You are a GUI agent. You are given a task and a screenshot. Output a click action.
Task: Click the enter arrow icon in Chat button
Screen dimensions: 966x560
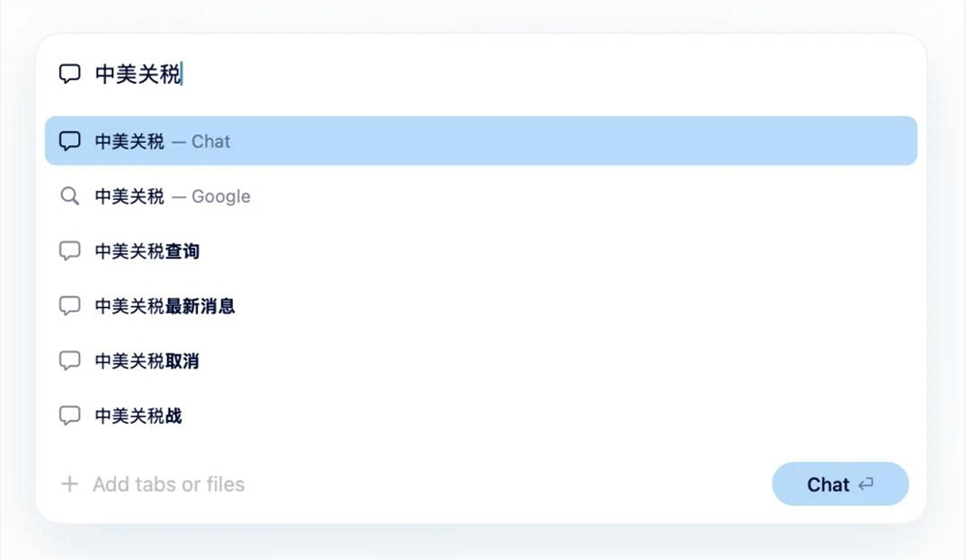pyautogui.click(x=867, y=485)
